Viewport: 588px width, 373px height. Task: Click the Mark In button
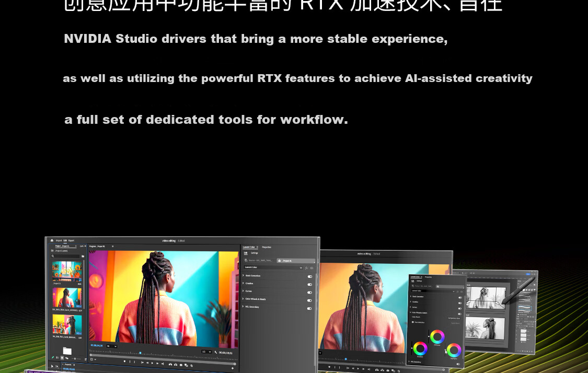click(x=130, y=362)
